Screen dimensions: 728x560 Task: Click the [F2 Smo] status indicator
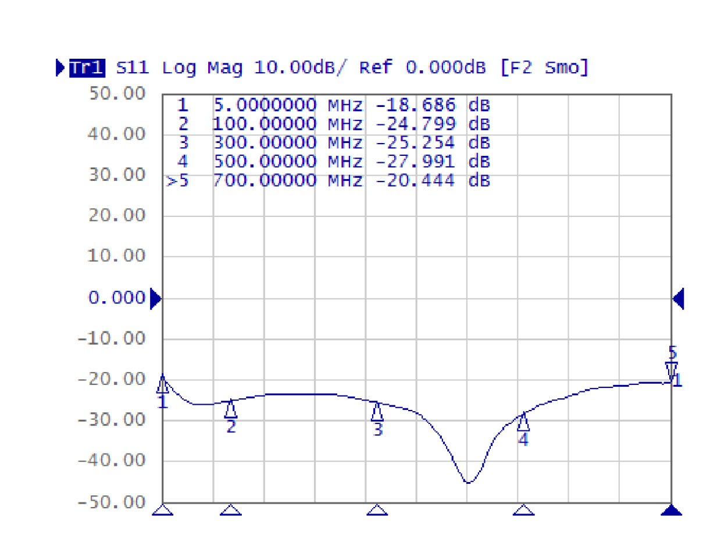click(x=544, y=68)
